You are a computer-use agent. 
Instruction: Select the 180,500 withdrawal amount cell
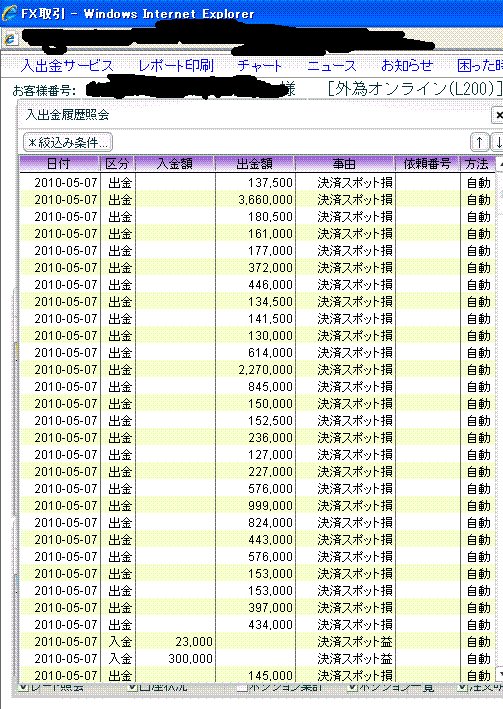255,217
